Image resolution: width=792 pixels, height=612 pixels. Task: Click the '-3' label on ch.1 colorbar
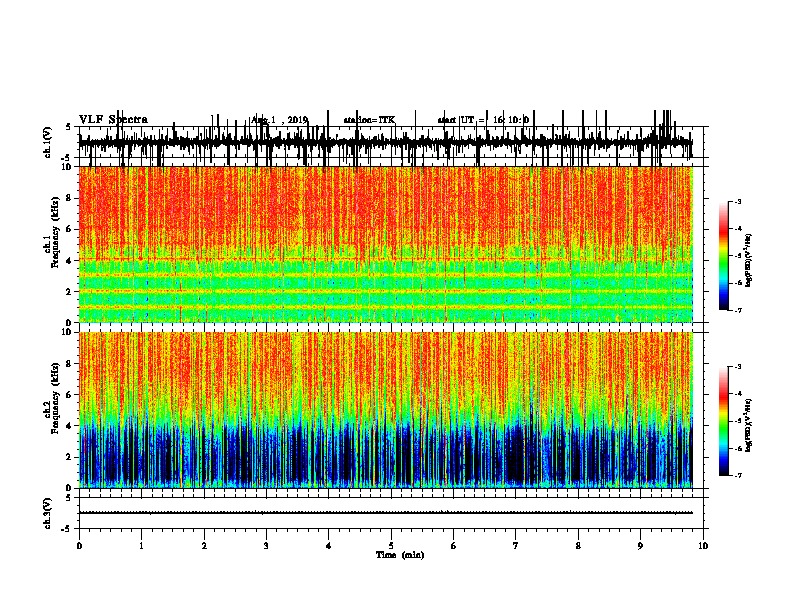click(x=737, y=201)
